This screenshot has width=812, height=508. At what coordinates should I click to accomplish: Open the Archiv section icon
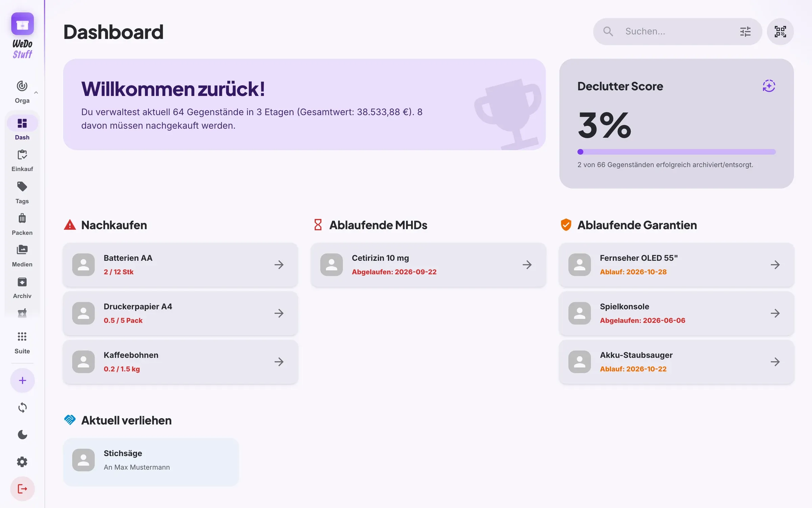point(22,282)
